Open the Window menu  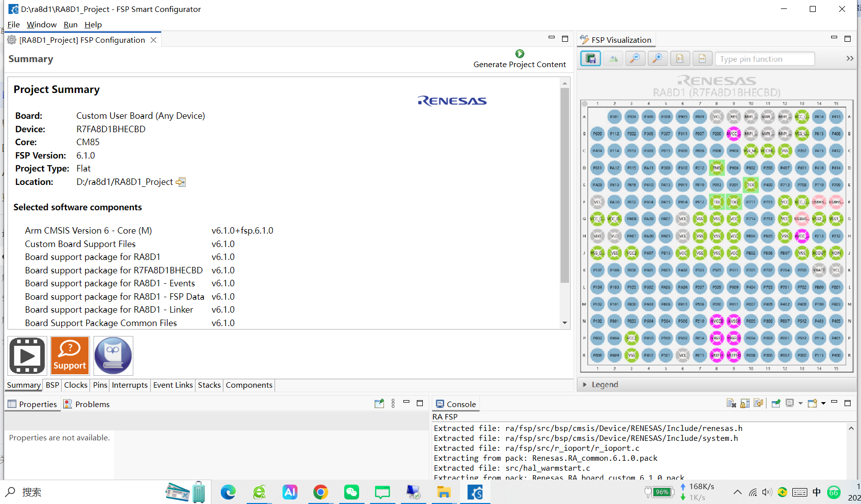tap(42, 24)
